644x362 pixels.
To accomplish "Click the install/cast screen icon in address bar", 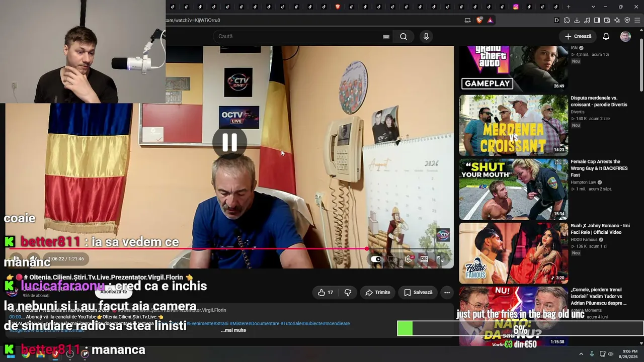I will (467, 20).
